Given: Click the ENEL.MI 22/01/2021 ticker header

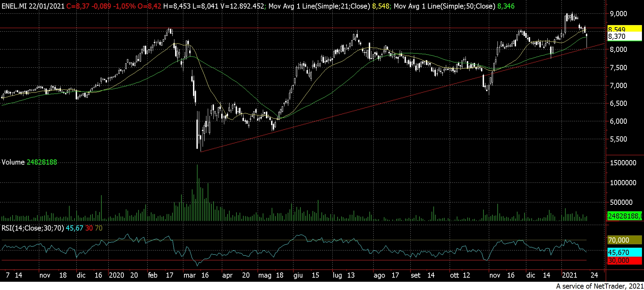Looking at the screenshot, I should click(x=33, y=6).
